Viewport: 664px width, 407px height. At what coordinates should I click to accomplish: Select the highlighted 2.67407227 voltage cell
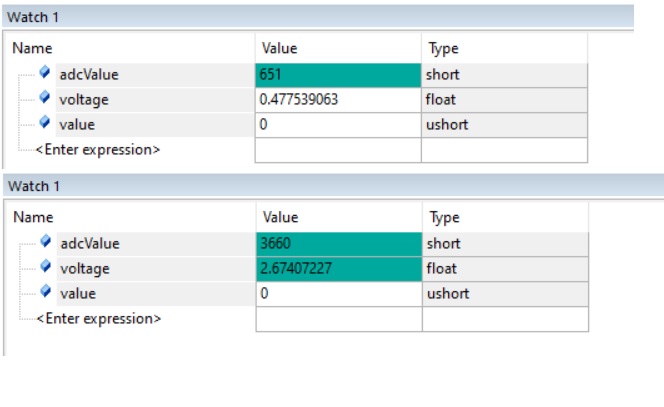339,269
